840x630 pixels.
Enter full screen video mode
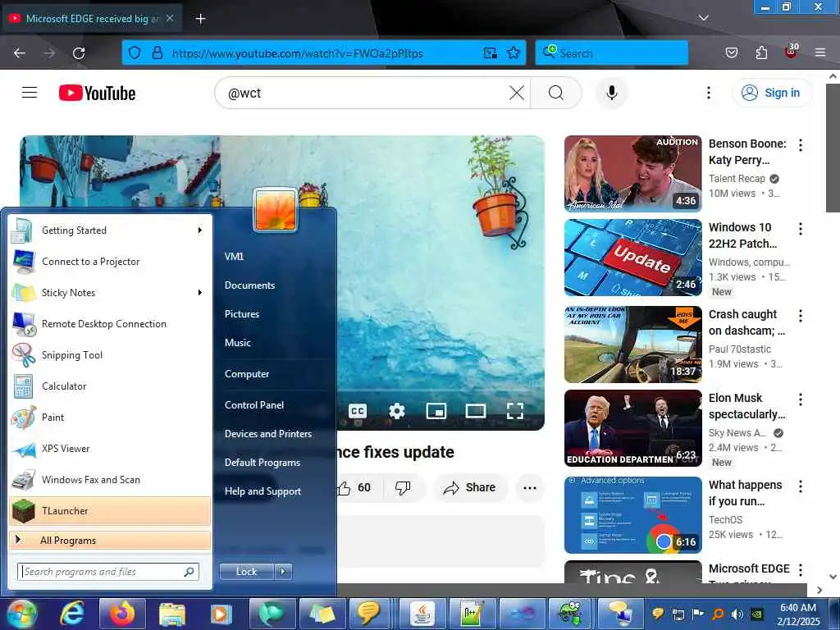[x=515, y=412]
